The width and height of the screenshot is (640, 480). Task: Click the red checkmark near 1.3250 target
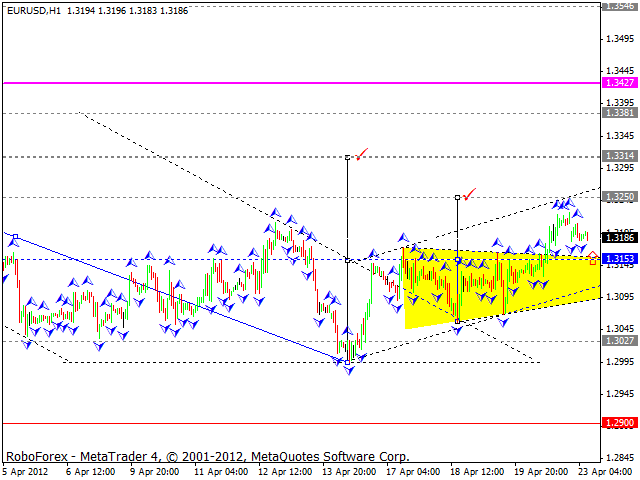(470, 194)
